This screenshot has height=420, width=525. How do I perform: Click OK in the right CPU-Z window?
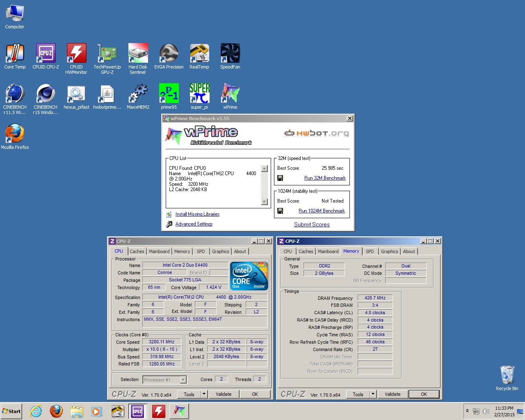(x=424, y=394)
